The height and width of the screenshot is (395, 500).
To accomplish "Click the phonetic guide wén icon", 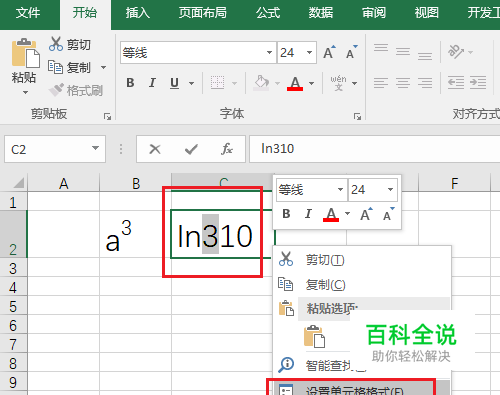I will point(338,83).
